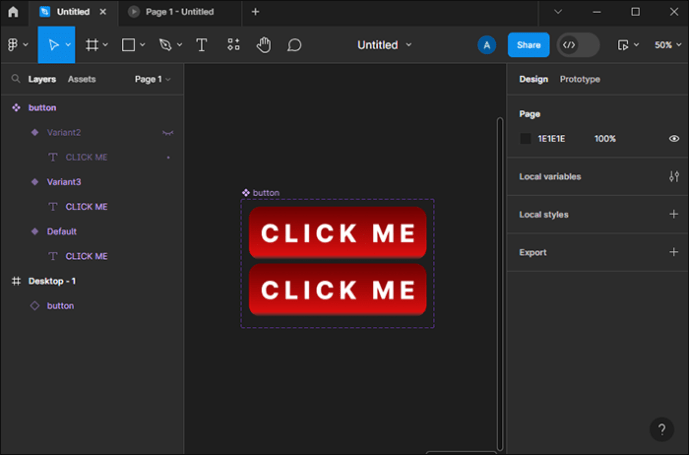Select the Frame tool
Image resolution: width=689 pixels, height=455 pixels.
[92, 45]
